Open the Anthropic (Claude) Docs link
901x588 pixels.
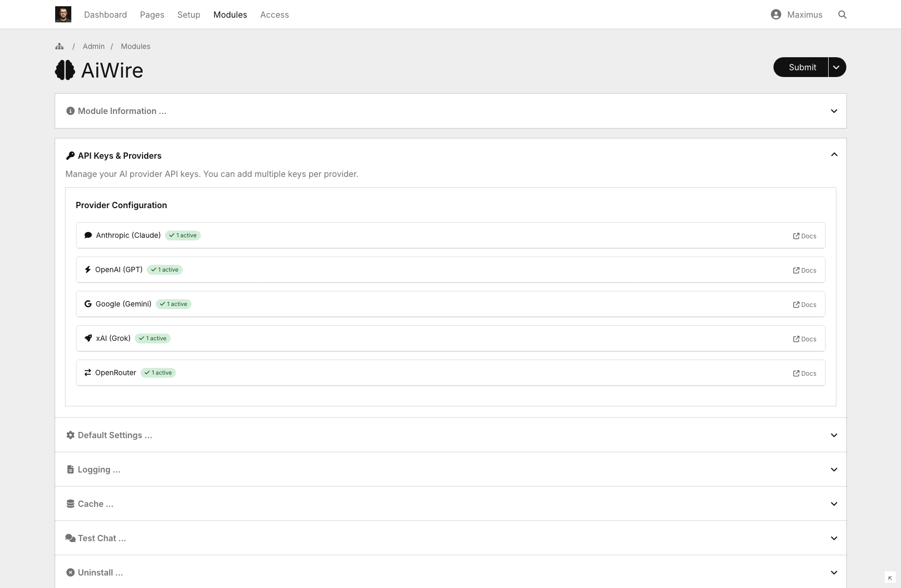tap(804, 236)
